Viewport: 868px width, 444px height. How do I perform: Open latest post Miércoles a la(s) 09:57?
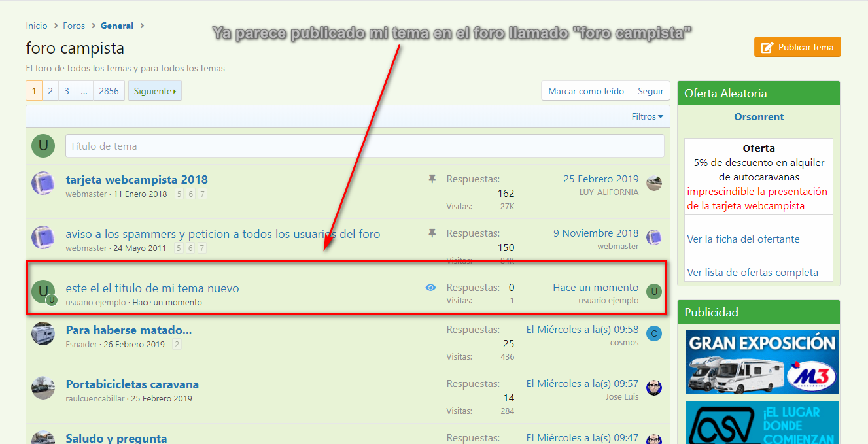582,383
